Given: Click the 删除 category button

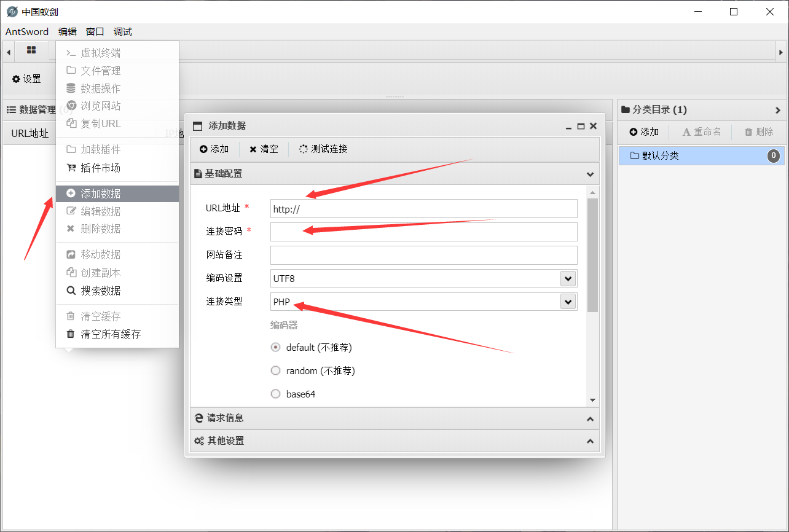Looking at the screenshot, I should (760, 131).
